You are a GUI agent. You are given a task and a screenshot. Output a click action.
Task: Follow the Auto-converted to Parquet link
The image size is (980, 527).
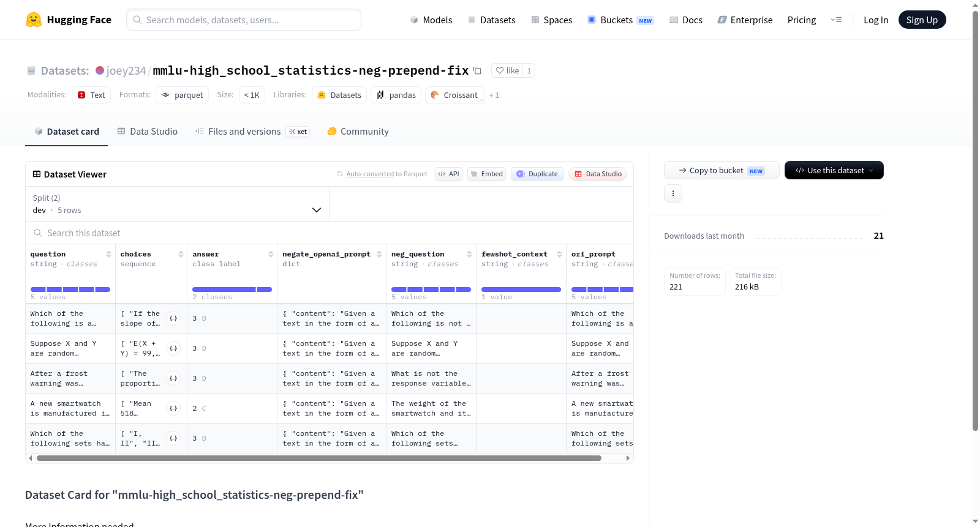pyautogui.click(x=370, y=174)
